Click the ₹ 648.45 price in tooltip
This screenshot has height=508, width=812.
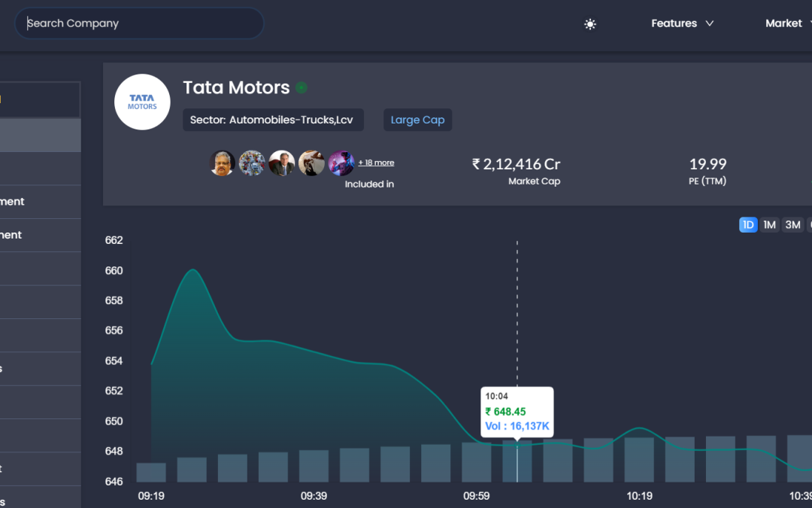pos(505,412)
